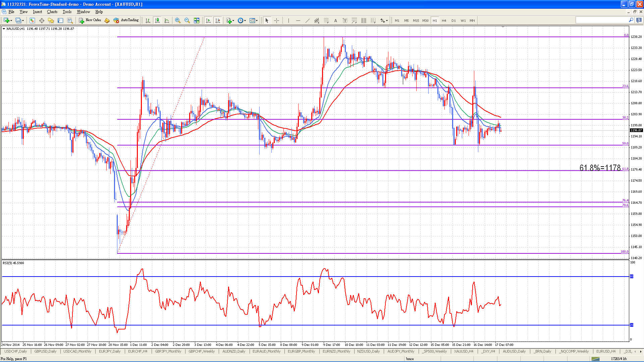Draw a horizontal line
The image size is (644, 362).
298,20
